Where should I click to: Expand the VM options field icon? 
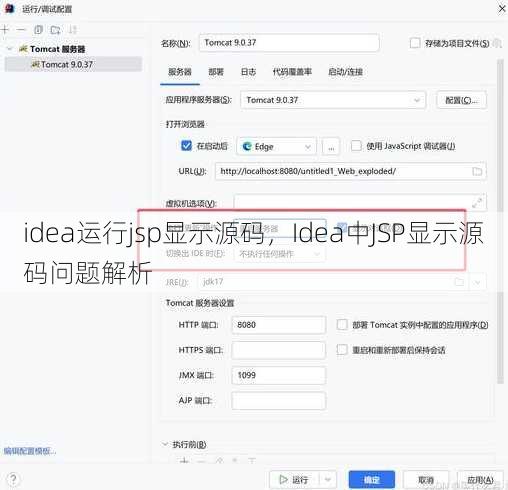point(477,202)
